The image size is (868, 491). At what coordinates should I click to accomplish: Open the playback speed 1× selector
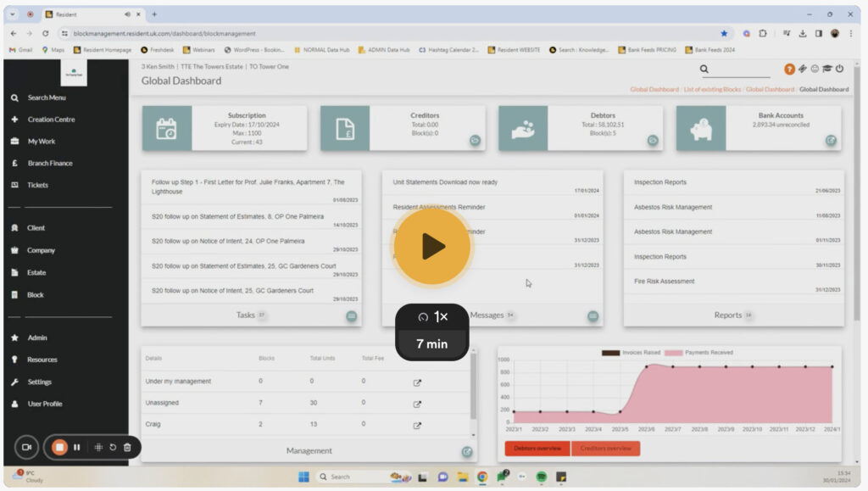coord(432,316)
